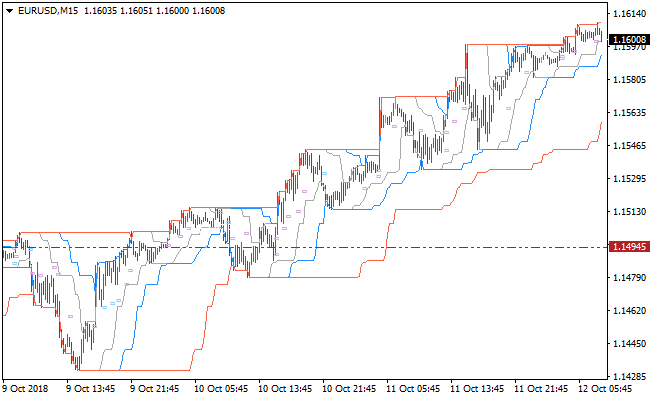Click the 1.15465 price axis label
Viewport: 650px width, 400px height.
(x=629, y=146)
